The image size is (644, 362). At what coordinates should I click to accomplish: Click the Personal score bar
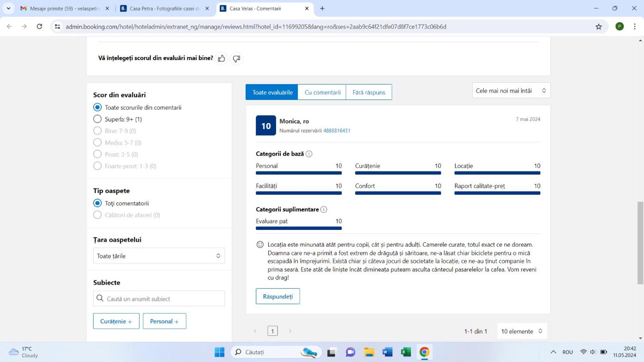(299, 173)
